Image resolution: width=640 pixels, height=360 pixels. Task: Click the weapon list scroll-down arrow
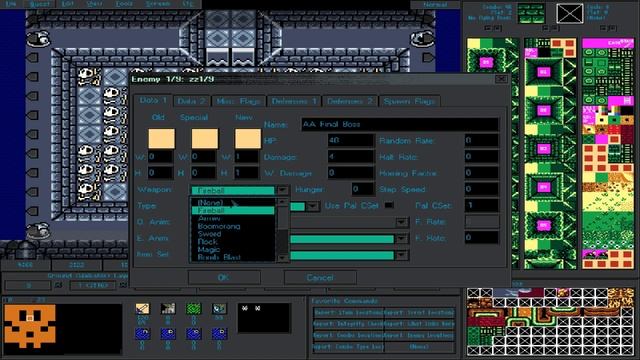[x=282, y=258]
